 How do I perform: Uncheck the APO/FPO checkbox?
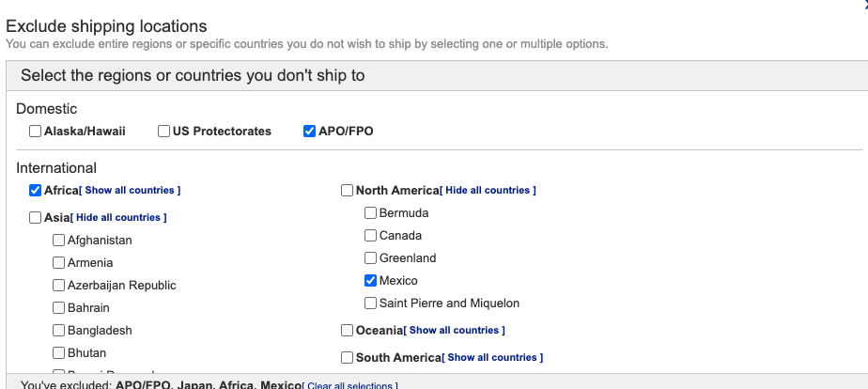(310, 132)
